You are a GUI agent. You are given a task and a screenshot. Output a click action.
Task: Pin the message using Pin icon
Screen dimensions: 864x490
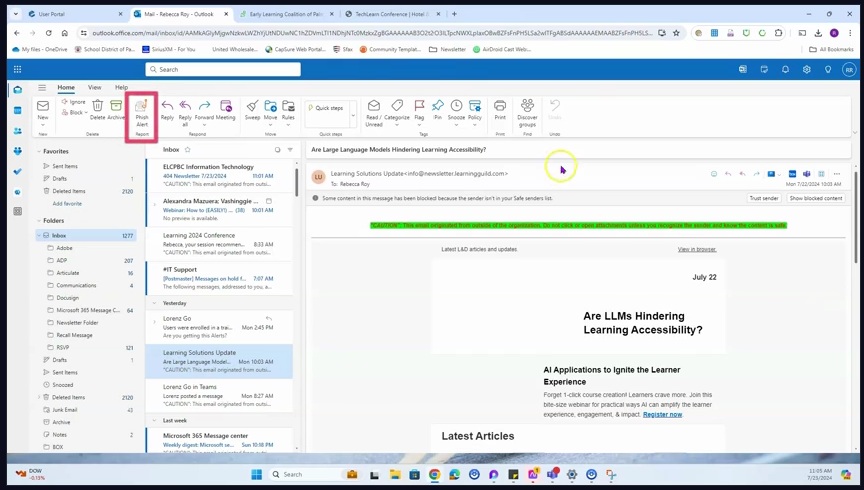click(x=438, y=105)
